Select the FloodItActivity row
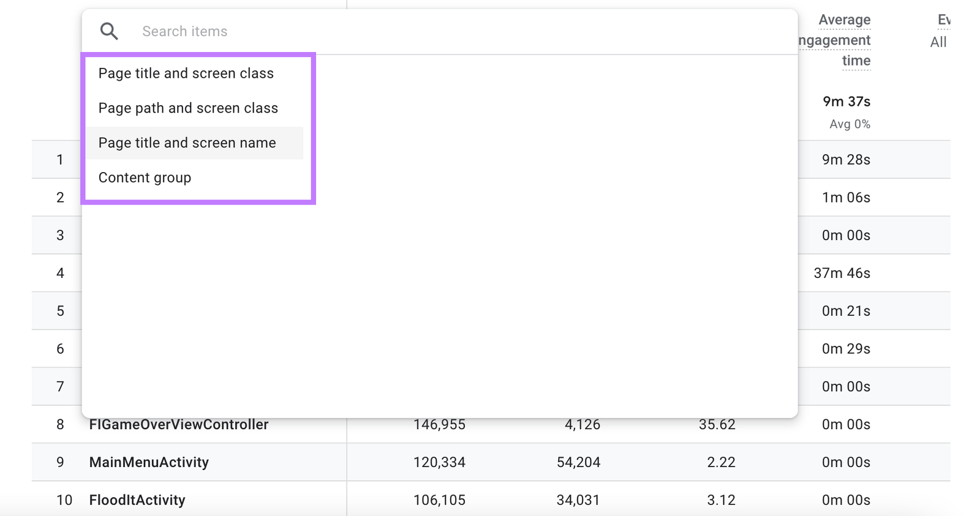This screenshot has width=980, height=516. pyautogui.click(x=137, y=500)
